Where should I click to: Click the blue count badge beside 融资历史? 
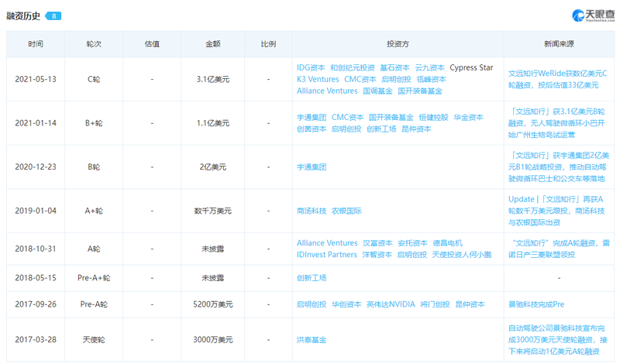pos(53,16)
